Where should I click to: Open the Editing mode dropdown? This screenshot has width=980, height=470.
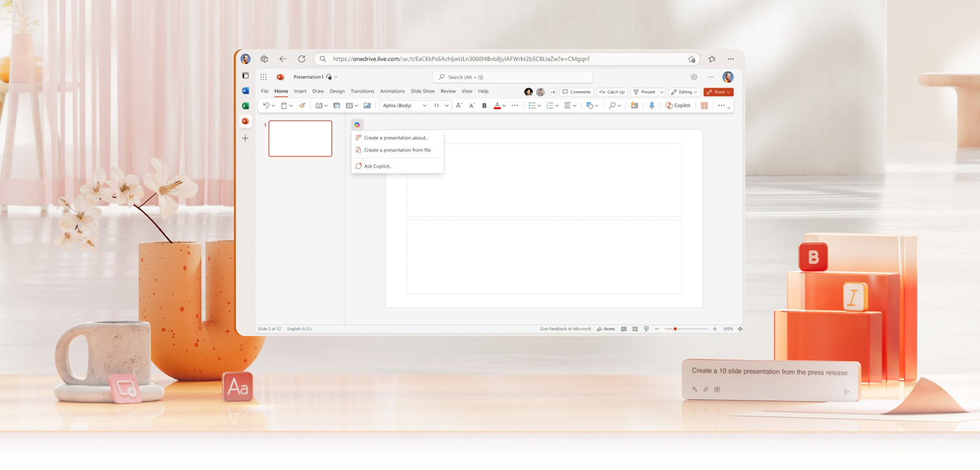coord(684,92)
